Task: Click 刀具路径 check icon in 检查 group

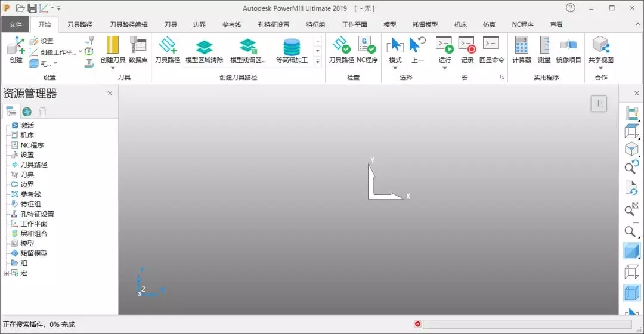Action: (x=341, y=45)
